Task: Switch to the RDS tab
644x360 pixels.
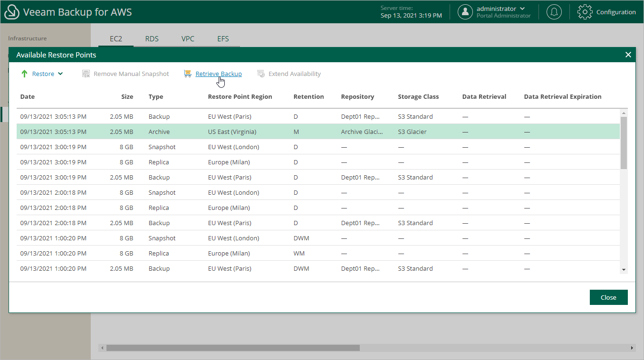Action: [x=152, y=38]
